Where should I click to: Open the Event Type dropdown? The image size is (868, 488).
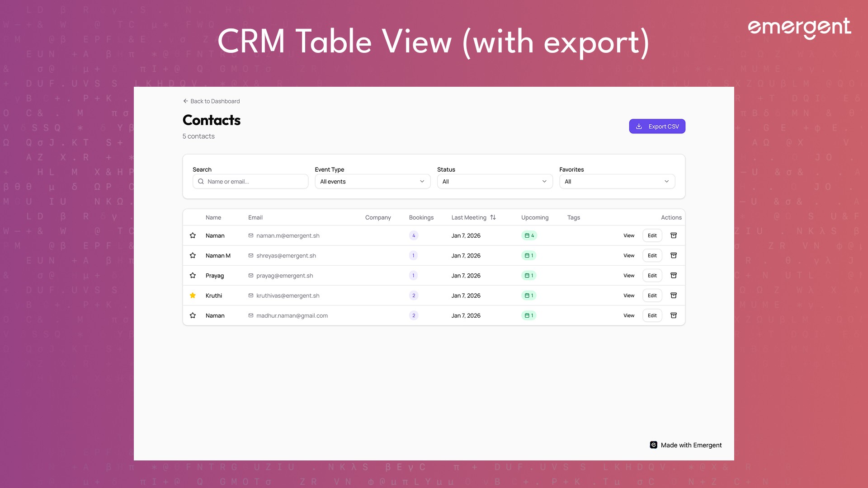click(x=372, y=182)
